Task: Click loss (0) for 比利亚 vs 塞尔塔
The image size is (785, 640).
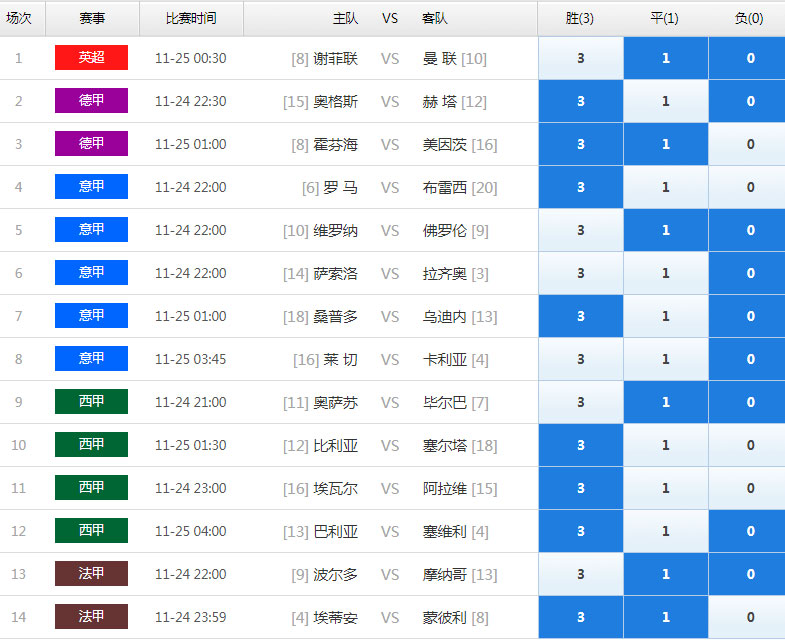Action: pyautogui.click(x=747, y=446)
